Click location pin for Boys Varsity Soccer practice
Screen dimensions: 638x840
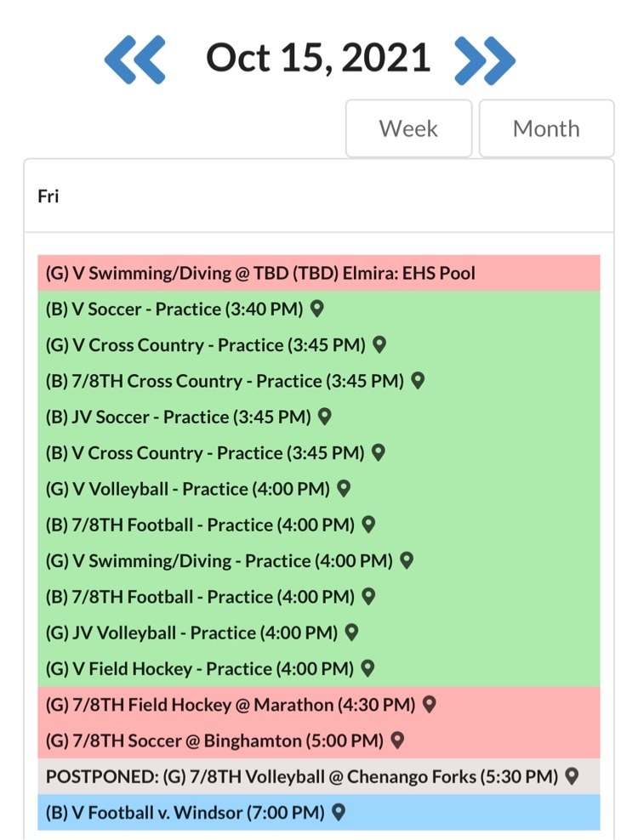click(316, 309)
